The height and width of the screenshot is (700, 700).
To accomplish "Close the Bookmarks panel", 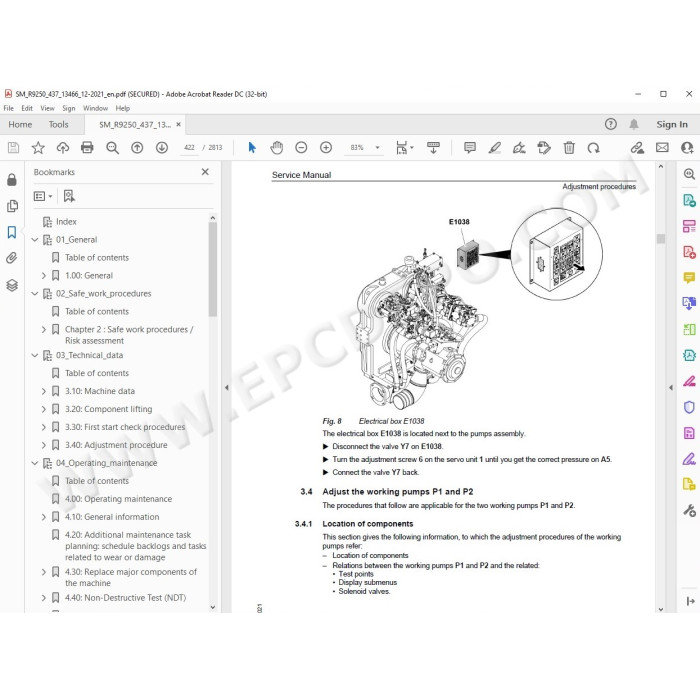I will point(205,172).
